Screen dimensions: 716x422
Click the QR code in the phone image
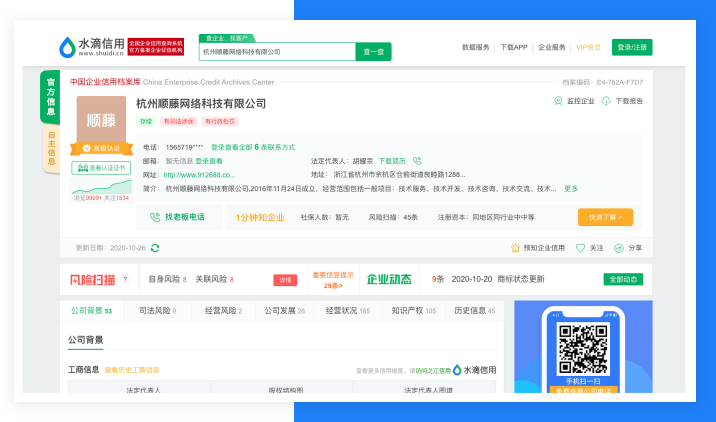(x=583, y=349)
